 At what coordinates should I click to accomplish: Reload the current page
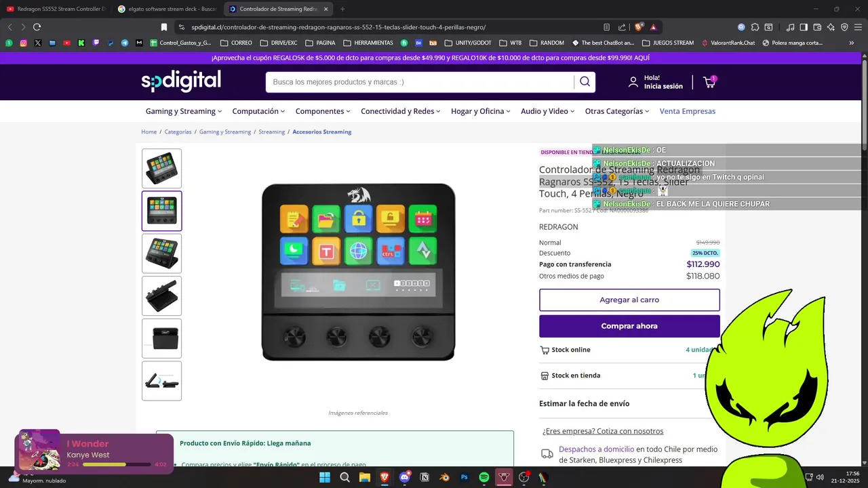click(x=37, y=27)
